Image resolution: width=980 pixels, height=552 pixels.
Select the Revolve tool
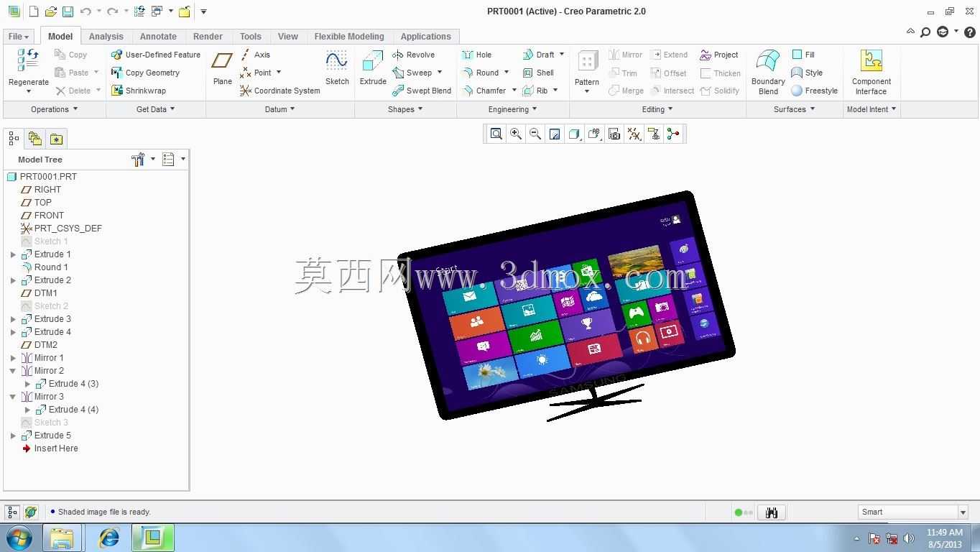coord(413,55)
